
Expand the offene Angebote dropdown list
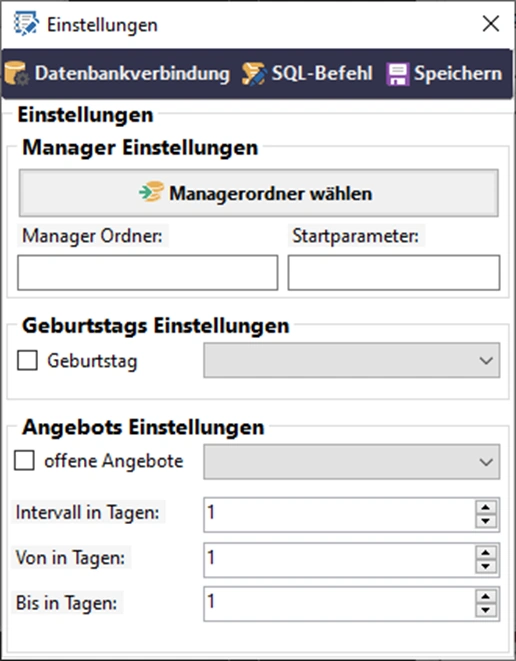(x=352, y=462)
